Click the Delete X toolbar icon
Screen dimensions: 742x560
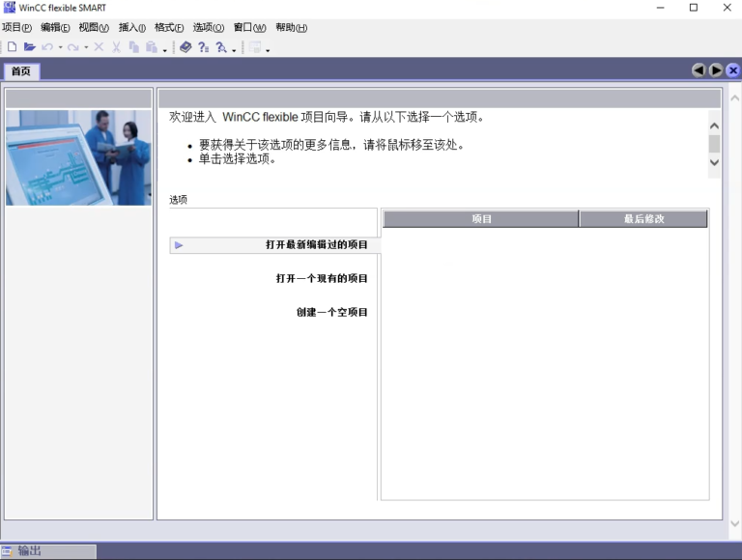point(99,47)
